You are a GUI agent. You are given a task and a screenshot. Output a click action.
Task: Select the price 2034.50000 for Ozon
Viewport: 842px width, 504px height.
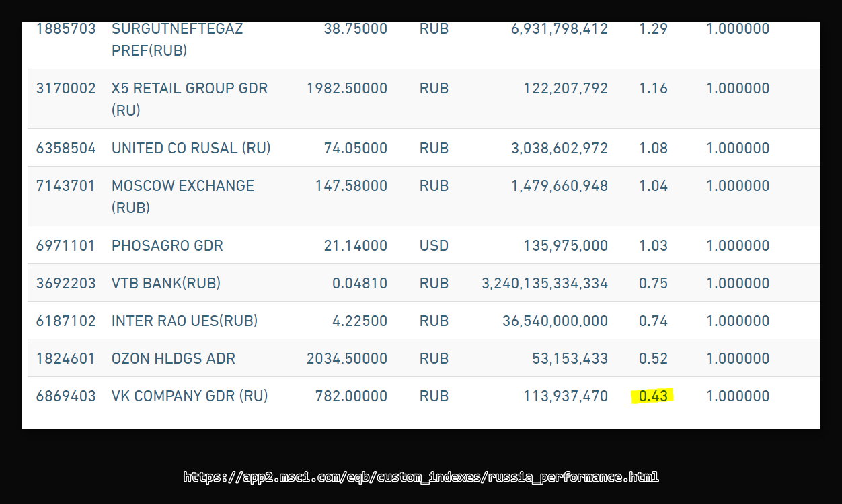click(x=347, y=359)
